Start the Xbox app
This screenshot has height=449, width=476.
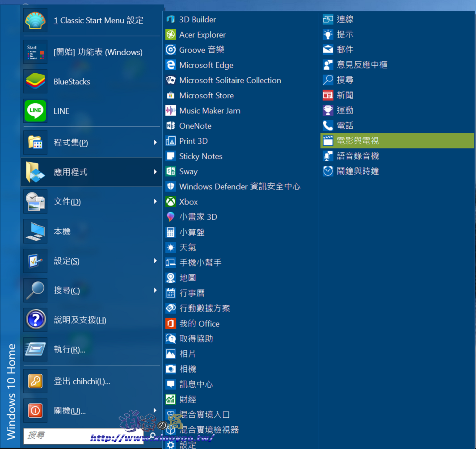point(188,201)
